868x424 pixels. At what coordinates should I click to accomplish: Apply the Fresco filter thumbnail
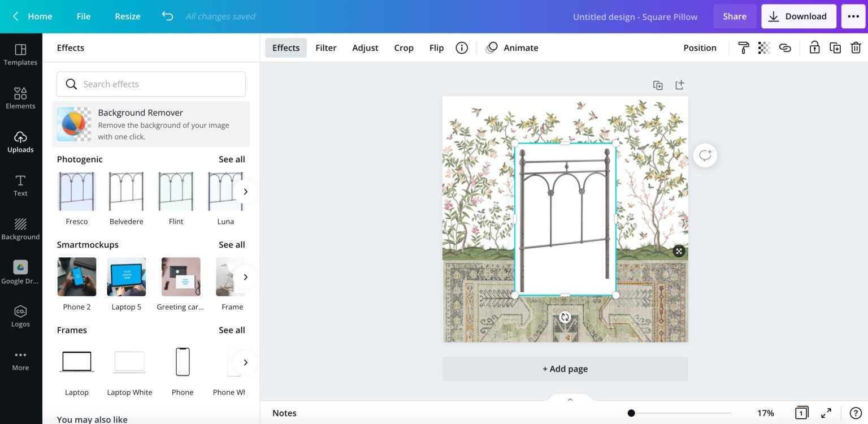[77, 192]
